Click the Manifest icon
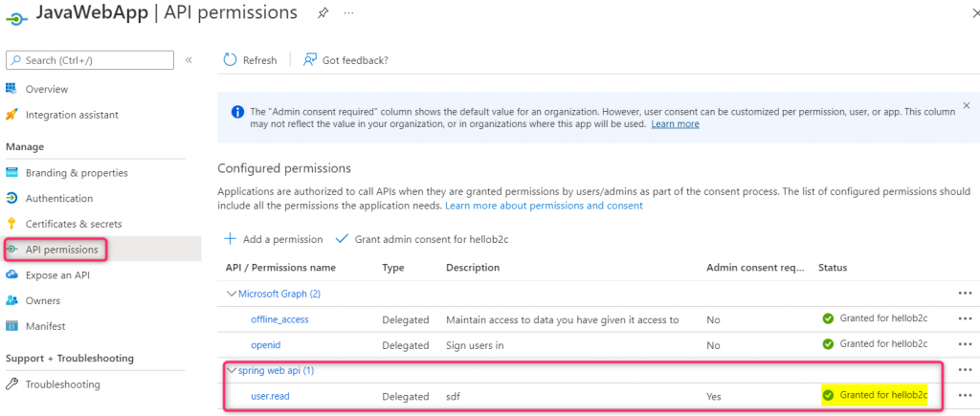This screenshot has width=980, height=416. 11,327
